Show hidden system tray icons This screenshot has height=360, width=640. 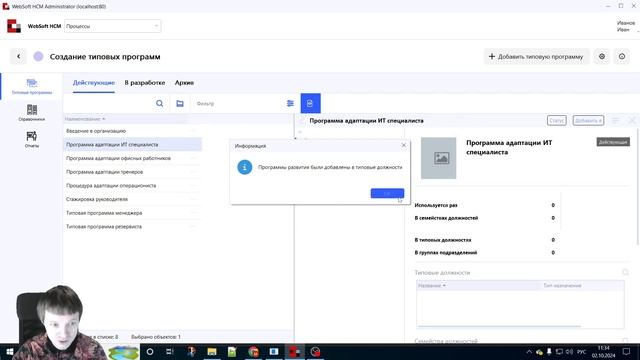tap(529, 352)
